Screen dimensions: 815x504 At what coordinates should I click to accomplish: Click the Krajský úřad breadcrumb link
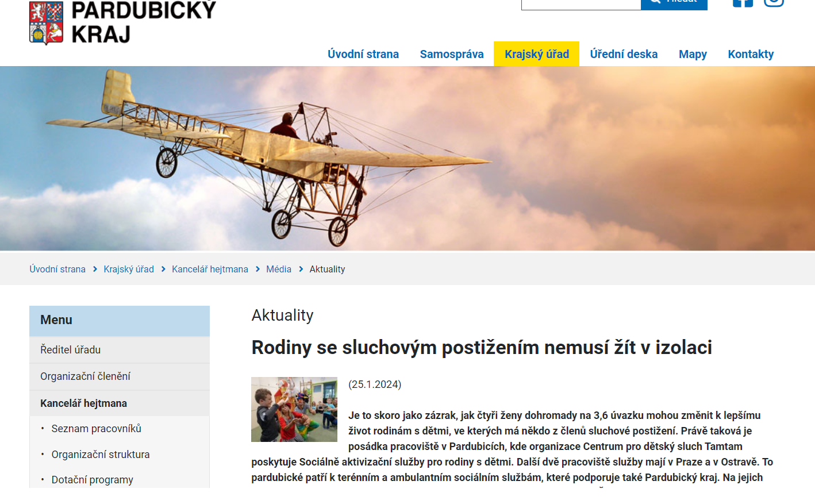pyautogui.click(x=129, y=269)
